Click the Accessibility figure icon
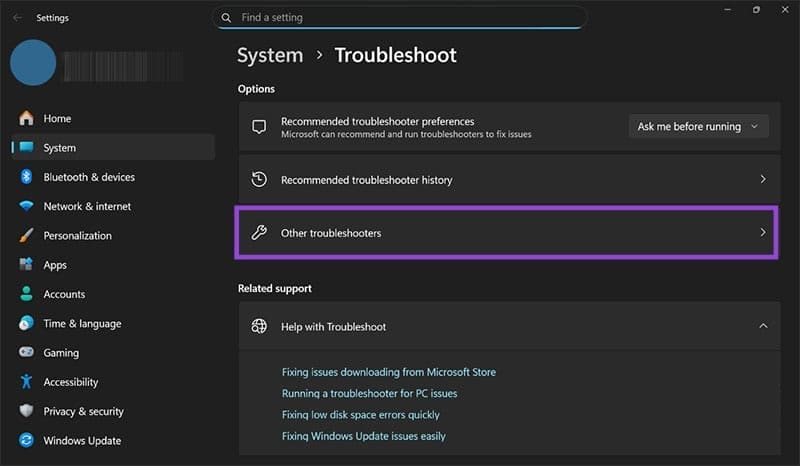Screen dimensions: 800x466 pos(26,382)
